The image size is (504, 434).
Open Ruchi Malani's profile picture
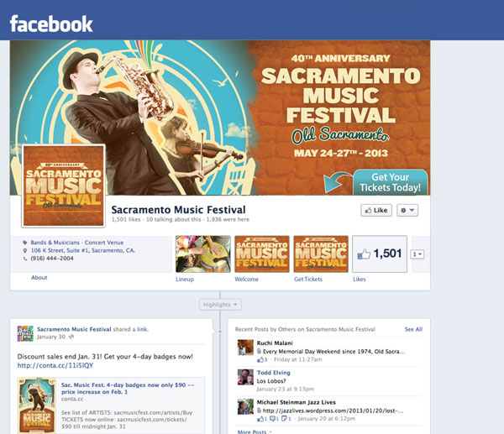coord(245,348)
